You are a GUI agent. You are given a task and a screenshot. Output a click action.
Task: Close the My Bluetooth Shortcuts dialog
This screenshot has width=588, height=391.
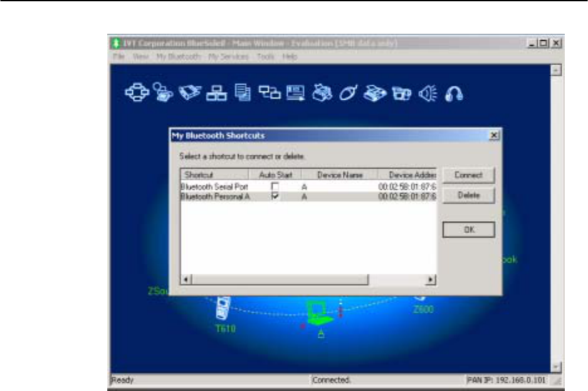click(x=494, y=135)
